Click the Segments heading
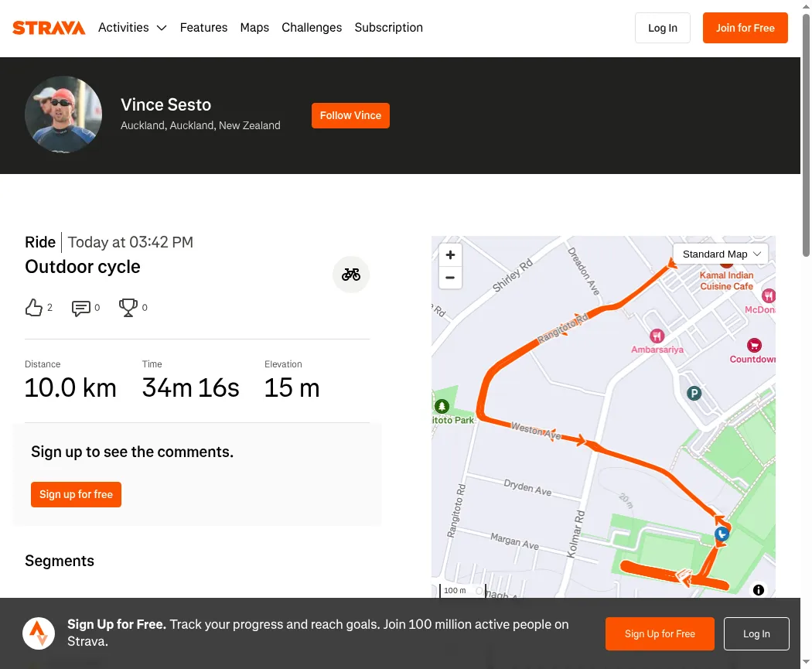The width and height of the screenshot is (812, 669). (60, 561)
